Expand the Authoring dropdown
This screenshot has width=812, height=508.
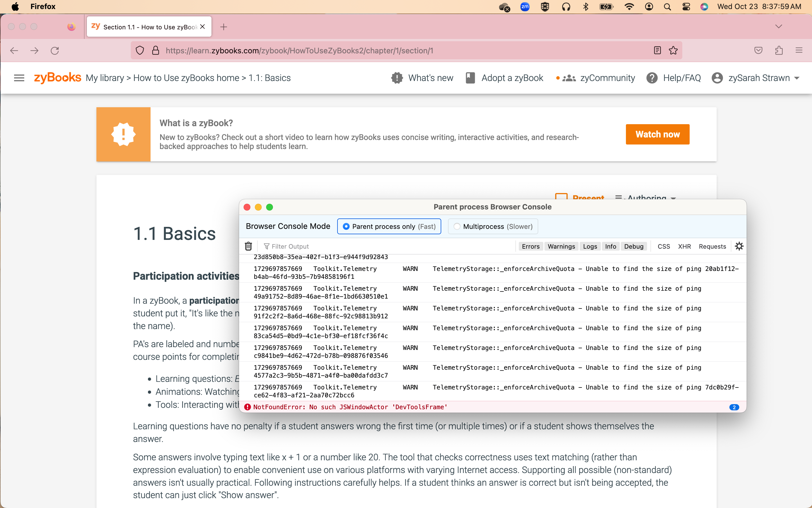[x=645, y=198]
